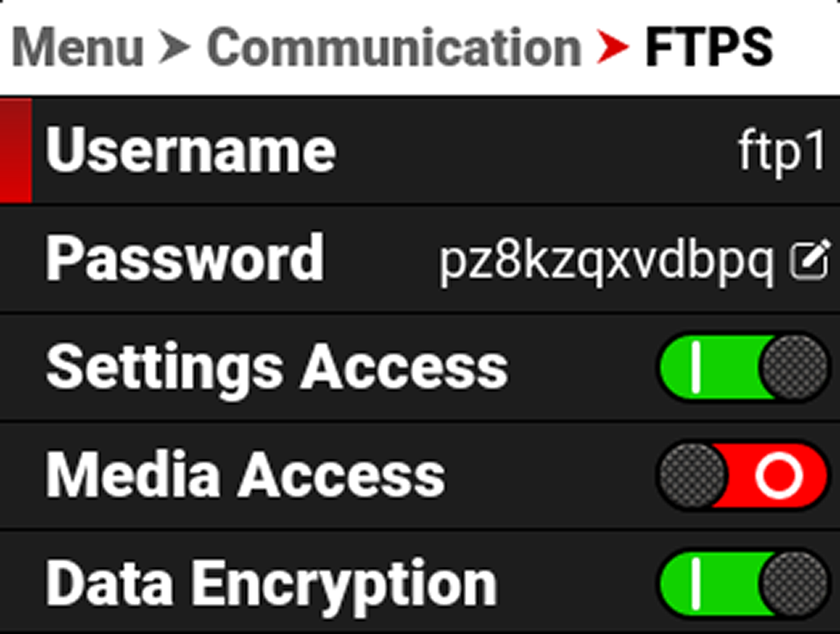The image size is (840, 634).
Task: Click the gray arrow after Menu
Action: coord(175,48)
